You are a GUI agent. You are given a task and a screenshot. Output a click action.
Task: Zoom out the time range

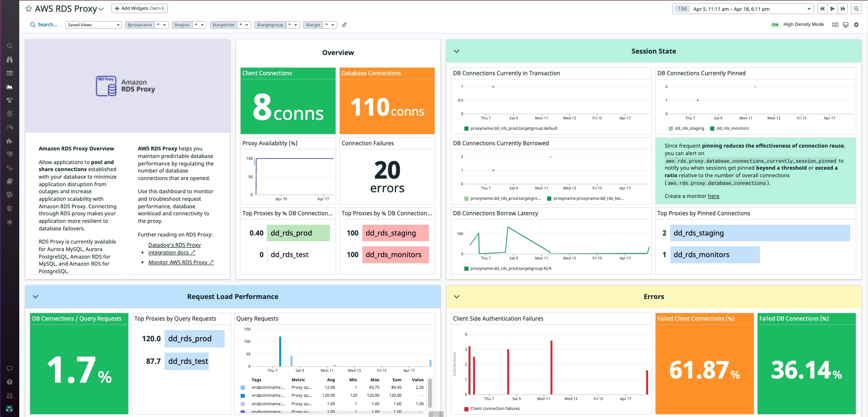tap(856, 9)
